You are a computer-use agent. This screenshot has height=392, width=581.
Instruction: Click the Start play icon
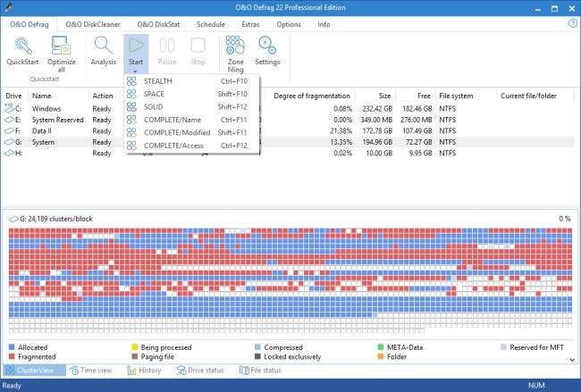coord(136,46)
